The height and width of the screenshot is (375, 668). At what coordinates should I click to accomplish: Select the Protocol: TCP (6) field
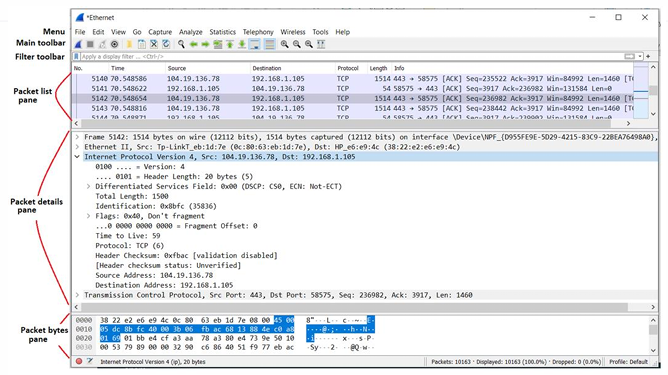pos(130,246)
